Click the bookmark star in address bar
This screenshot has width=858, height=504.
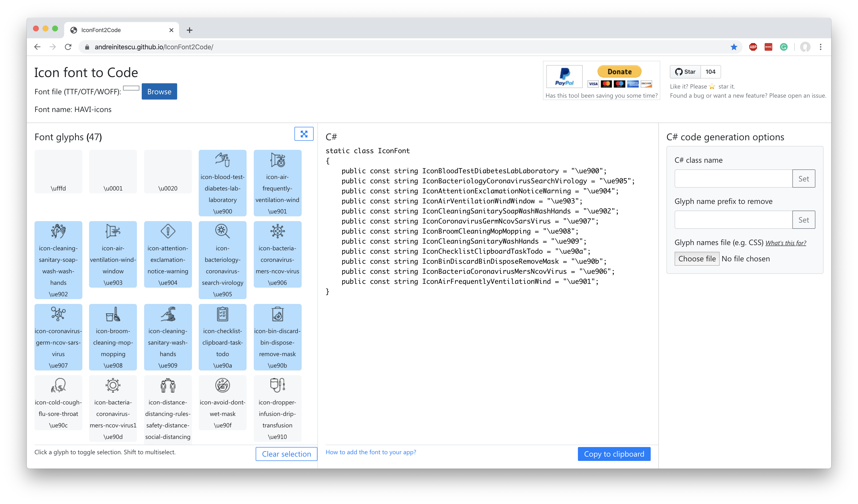[x=734, y=47]
